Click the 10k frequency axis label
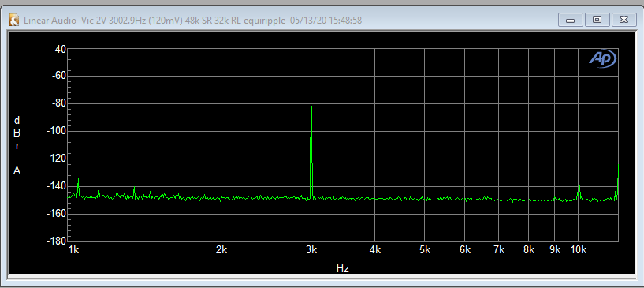This screenshot has width=644, height=288. point(579,250)
